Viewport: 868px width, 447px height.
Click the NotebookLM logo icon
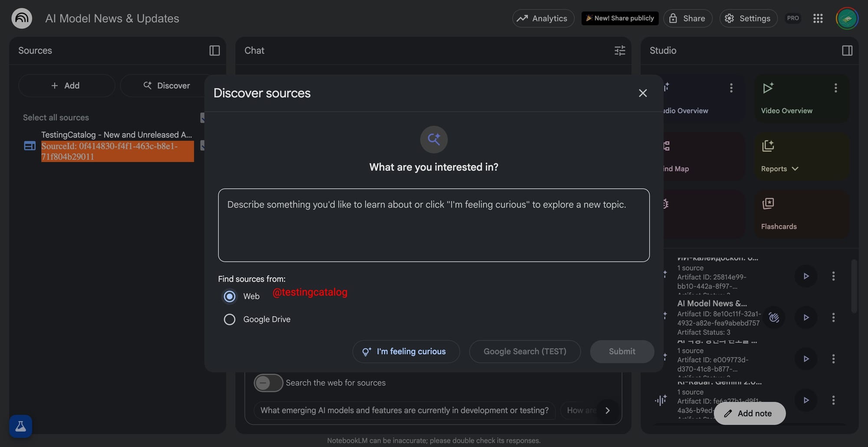[x=22, y=18]
